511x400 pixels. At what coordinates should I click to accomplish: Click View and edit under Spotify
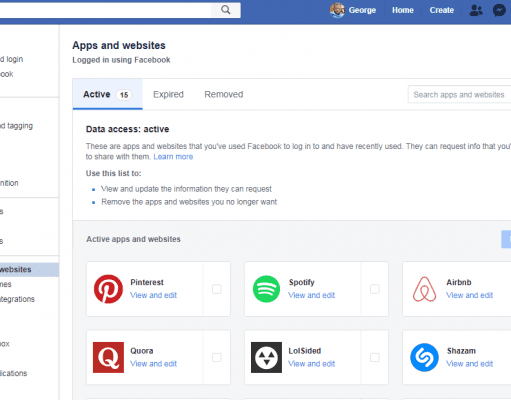coord(311,295)
